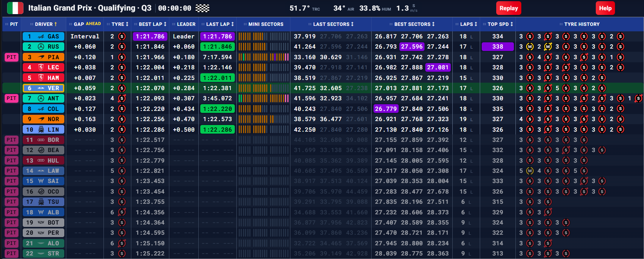644x259 pixels.
Task: Click the Haas logo on BEA tag
Action: [x=41, y=150]
